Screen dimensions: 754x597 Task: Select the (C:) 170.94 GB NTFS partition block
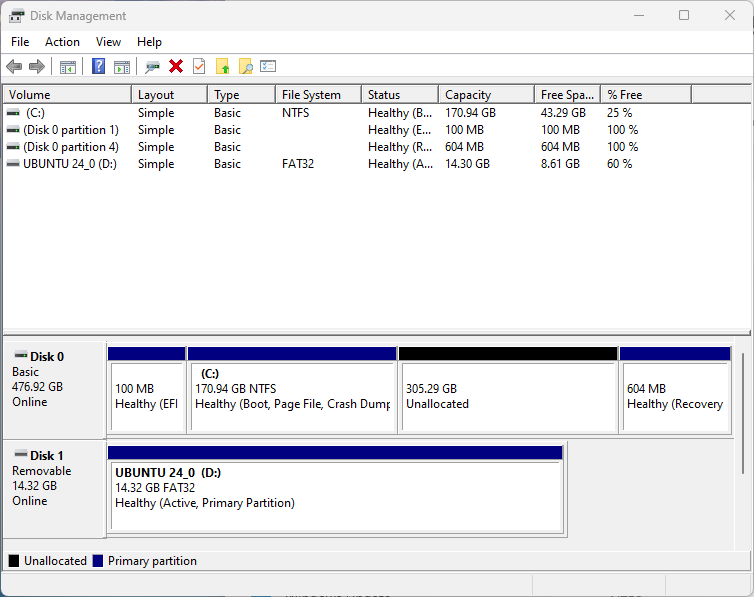[292, 390]
